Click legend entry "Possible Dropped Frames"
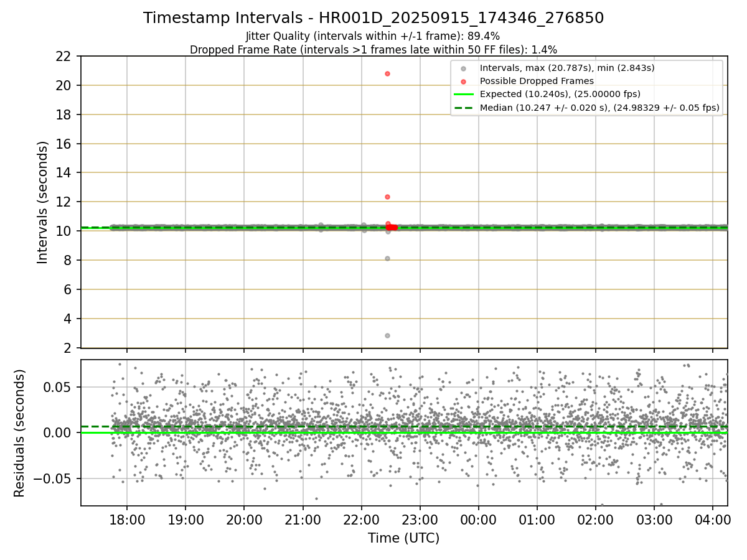747x560 pixels. coord(537,81)
